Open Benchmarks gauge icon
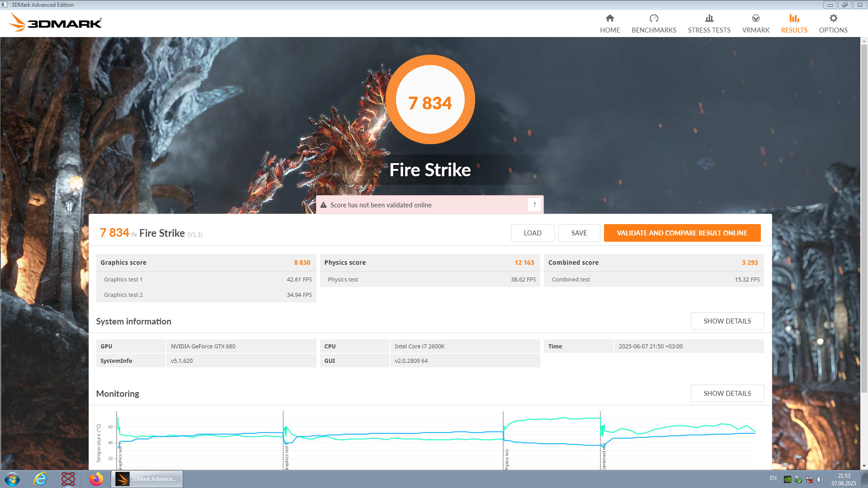The width and height of the screenshot is (868, 488). click(654, 19)
